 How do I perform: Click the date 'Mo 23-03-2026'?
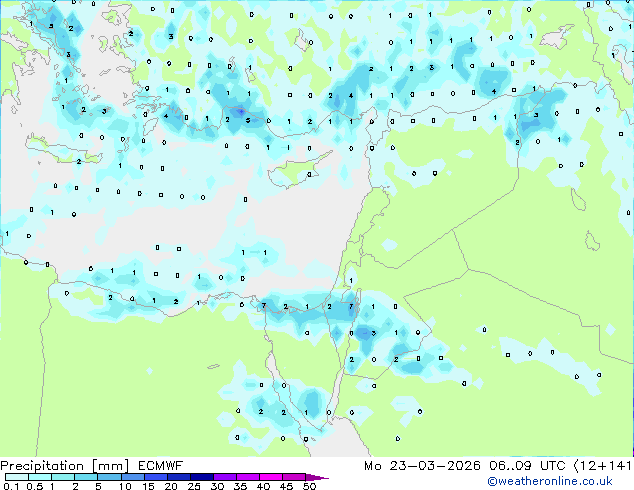click(x=423, y=466)
